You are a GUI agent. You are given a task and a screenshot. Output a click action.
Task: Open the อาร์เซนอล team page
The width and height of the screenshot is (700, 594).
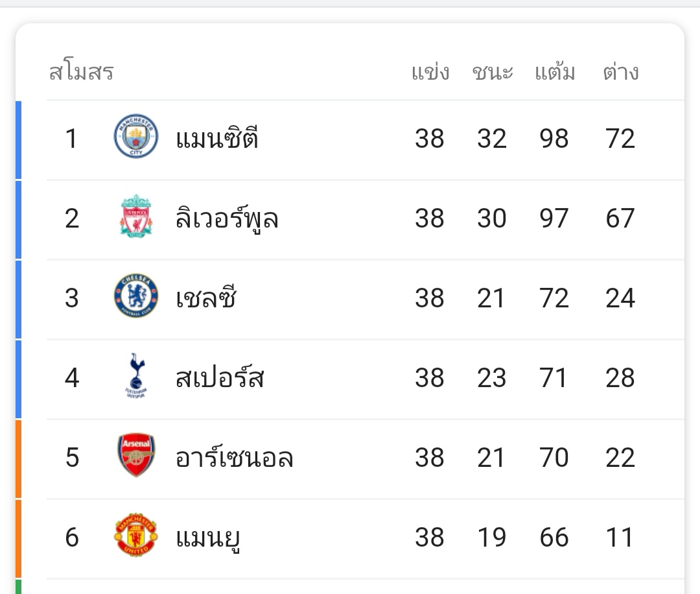[235, 457]
